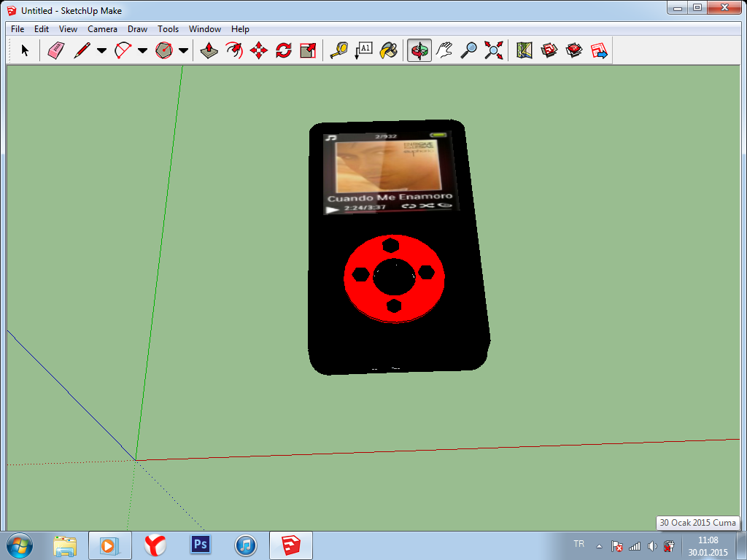Open the Add Location map icon
This screenshot has width=747, height=560.
tap(524, 50)
